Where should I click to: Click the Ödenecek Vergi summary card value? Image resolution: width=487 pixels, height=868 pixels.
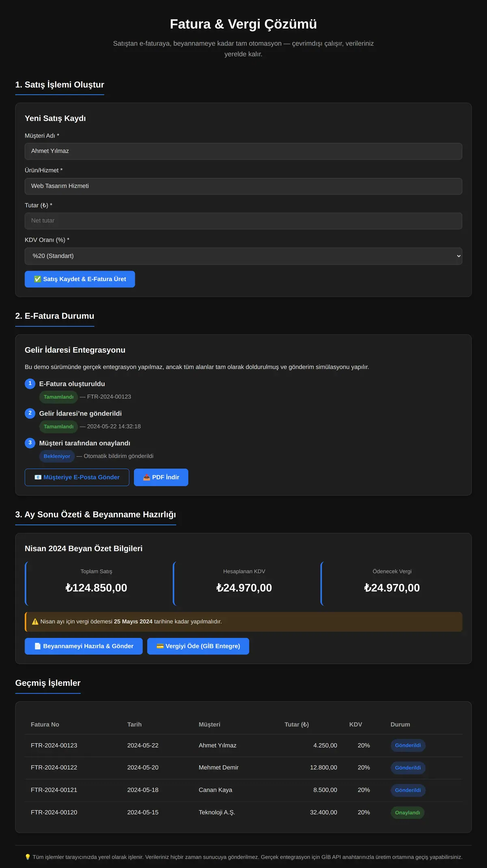[392, 588]
